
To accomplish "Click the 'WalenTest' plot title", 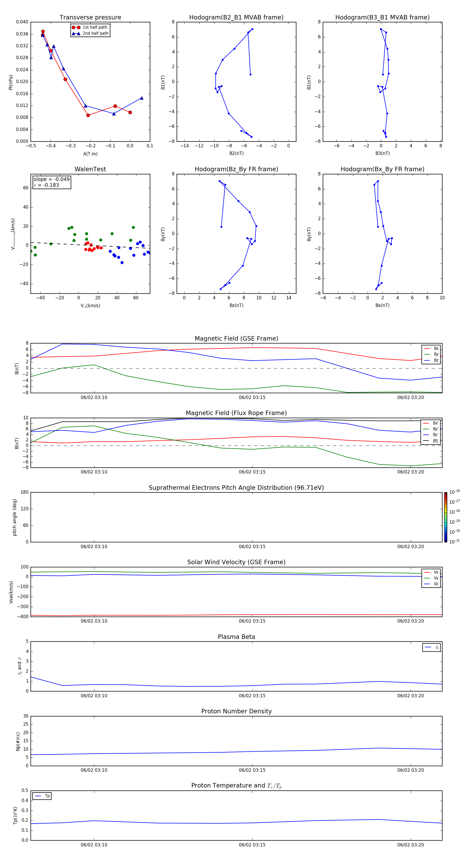I will point(90,169).
